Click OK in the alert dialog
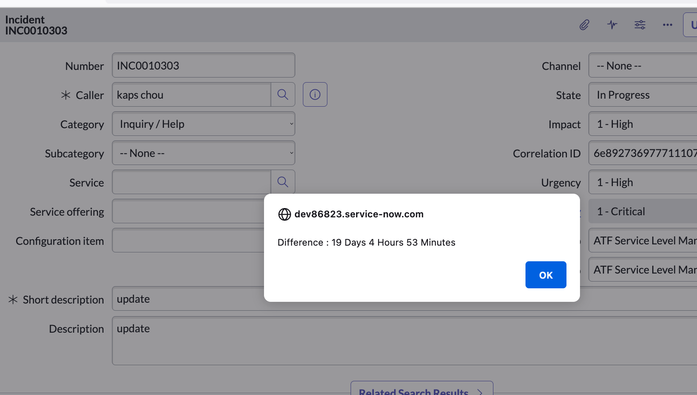This screenshot has height=395, width=697. point(545,275)
